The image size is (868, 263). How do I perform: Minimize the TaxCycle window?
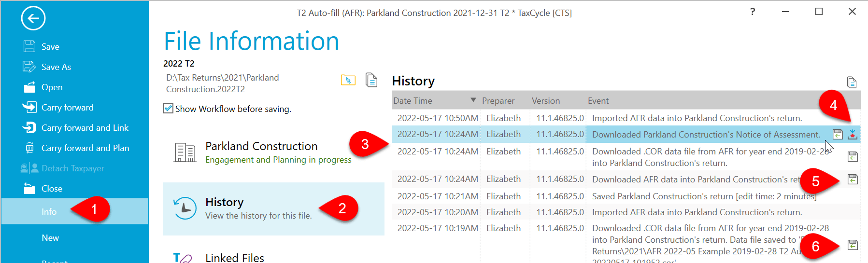click(786, 12)
